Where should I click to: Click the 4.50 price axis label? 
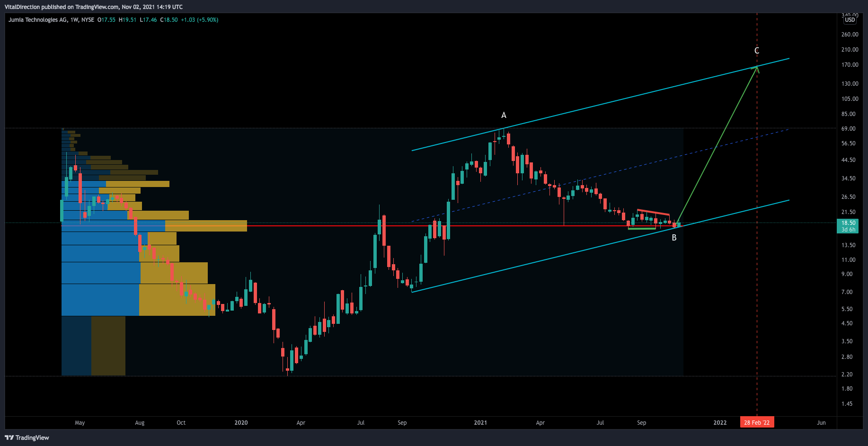pyautogui.click(x=847, y=323)
